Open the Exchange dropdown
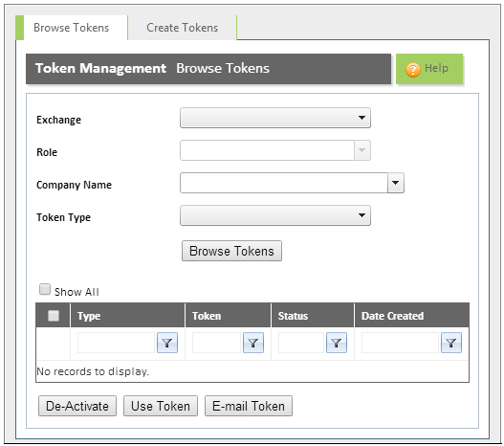The height and width of the screenshot is (446, 504). pyautogui.click(x=275, y=118)
